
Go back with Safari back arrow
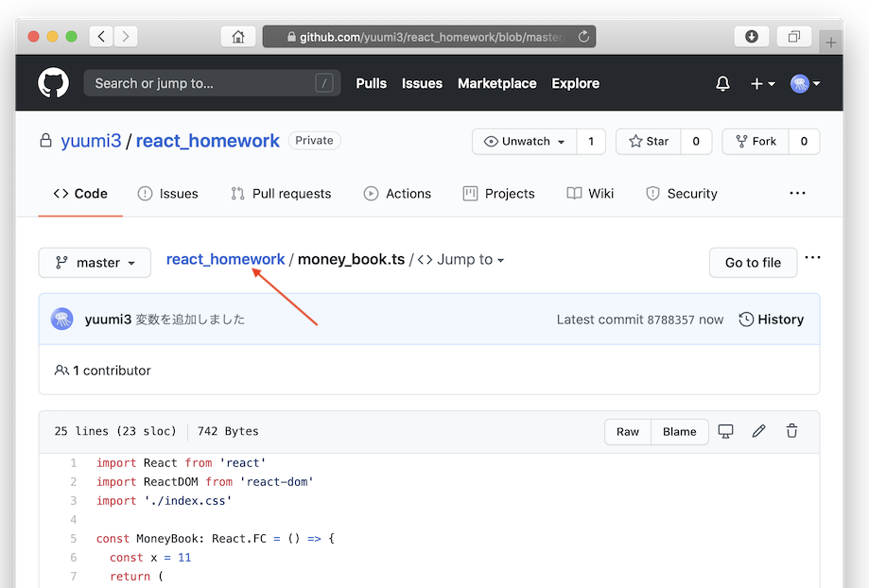101,37
